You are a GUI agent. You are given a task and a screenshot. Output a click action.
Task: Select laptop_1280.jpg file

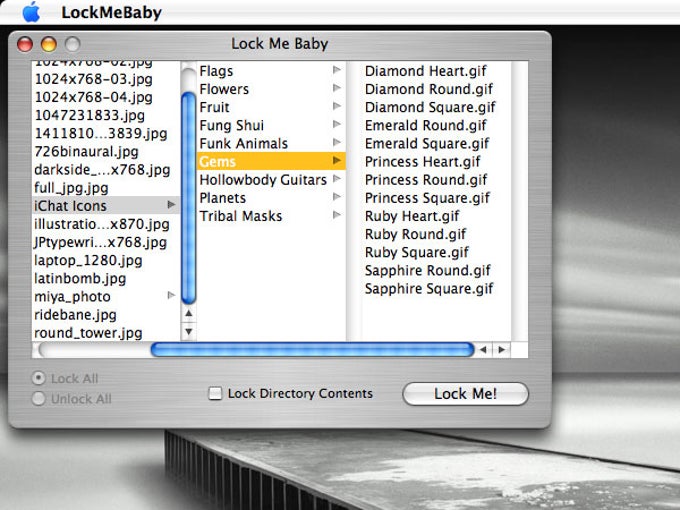(88, 261)
